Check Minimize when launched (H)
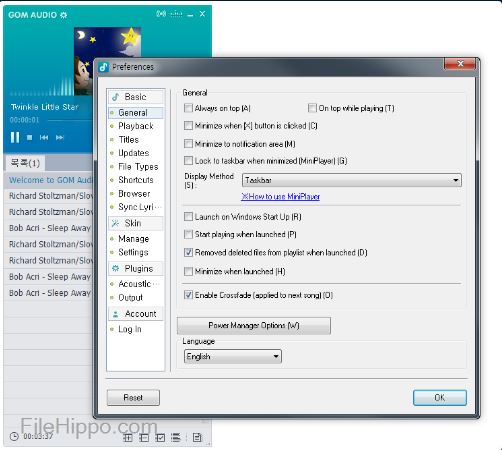Image resolution: width=502 pixels, height=450 pixels. tap(188, 271)
